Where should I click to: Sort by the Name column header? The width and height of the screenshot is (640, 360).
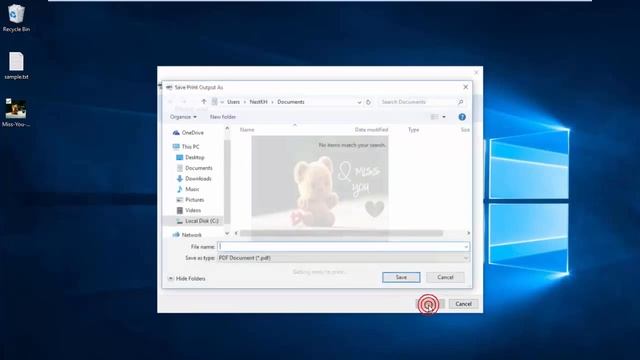tap(247, 130)
